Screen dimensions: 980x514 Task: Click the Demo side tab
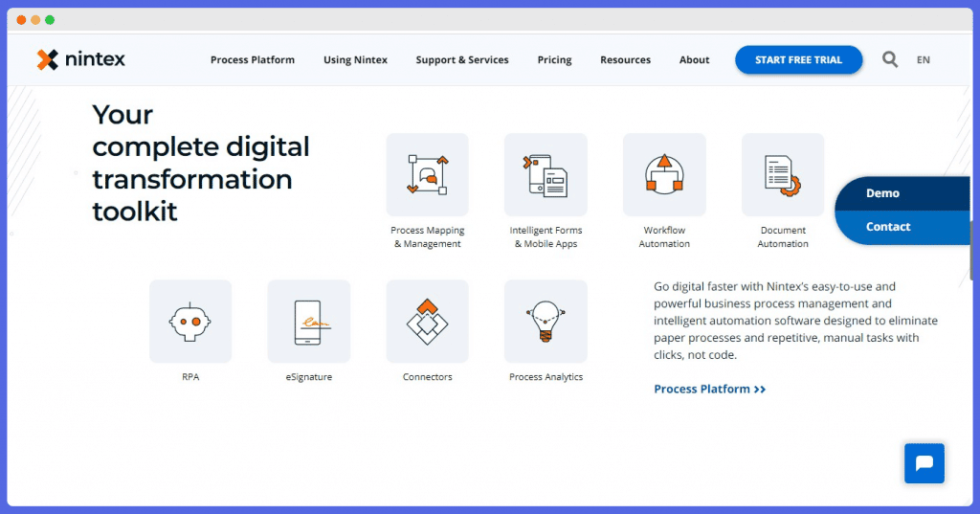(902, 193)
